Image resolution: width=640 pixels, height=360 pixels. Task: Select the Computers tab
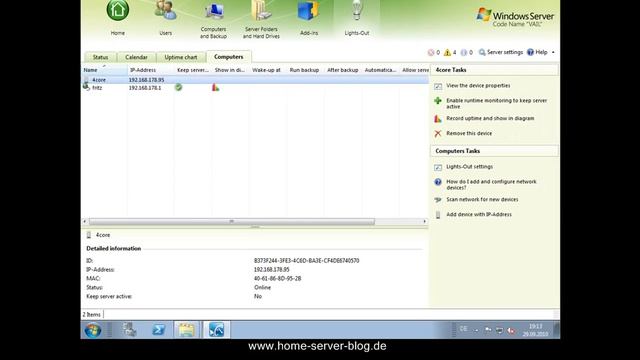(x=229, y=57)
